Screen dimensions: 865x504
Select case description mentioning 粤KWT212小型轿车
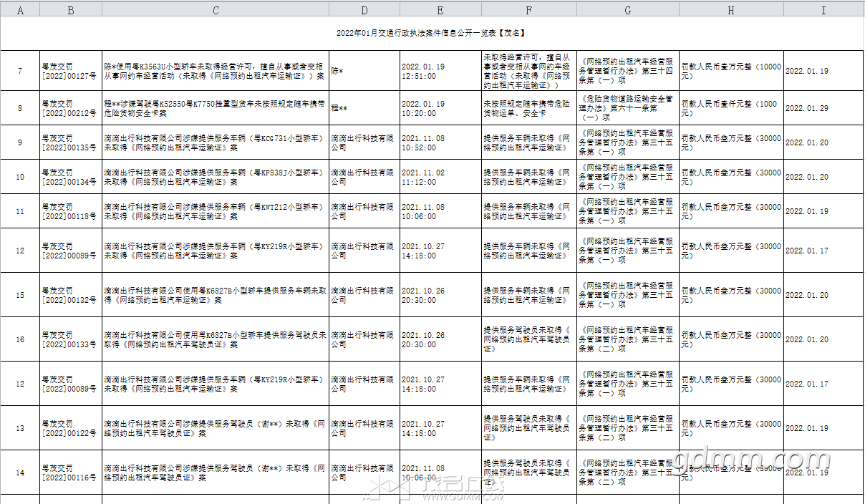(216, 211)
